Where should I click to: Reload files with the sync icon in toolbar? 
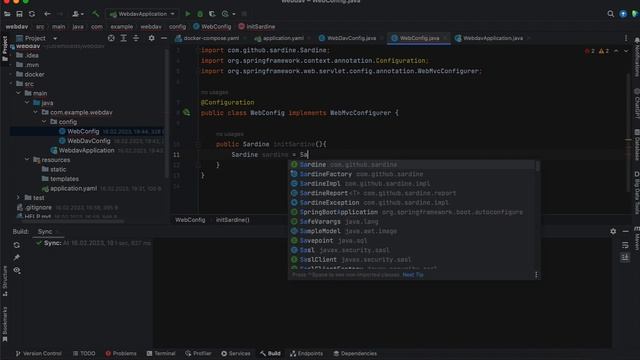[32, 14]
